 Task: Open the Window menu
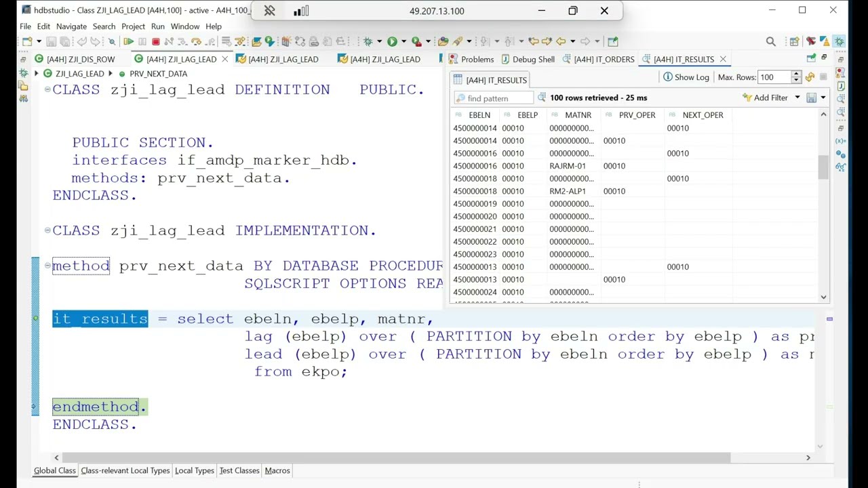(x=185, y=26)
